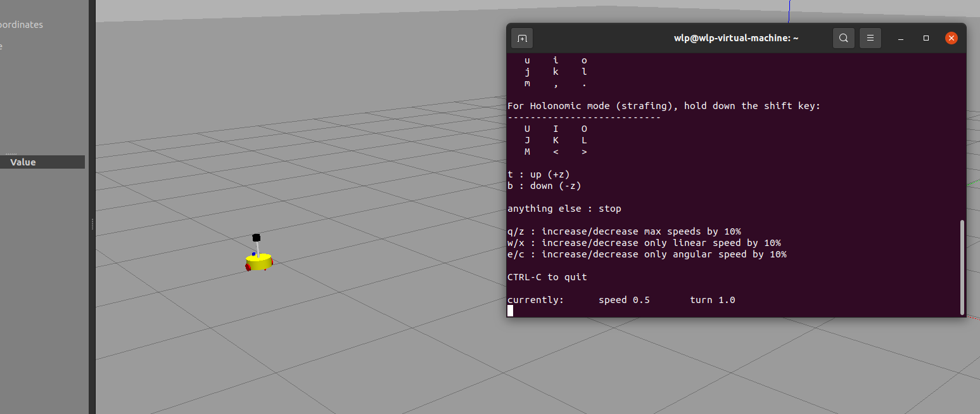Screen dimensions: 980x414
Task: Click the 'anything else : stop' line
Action: pyautogui.click(x=564, y=209)
